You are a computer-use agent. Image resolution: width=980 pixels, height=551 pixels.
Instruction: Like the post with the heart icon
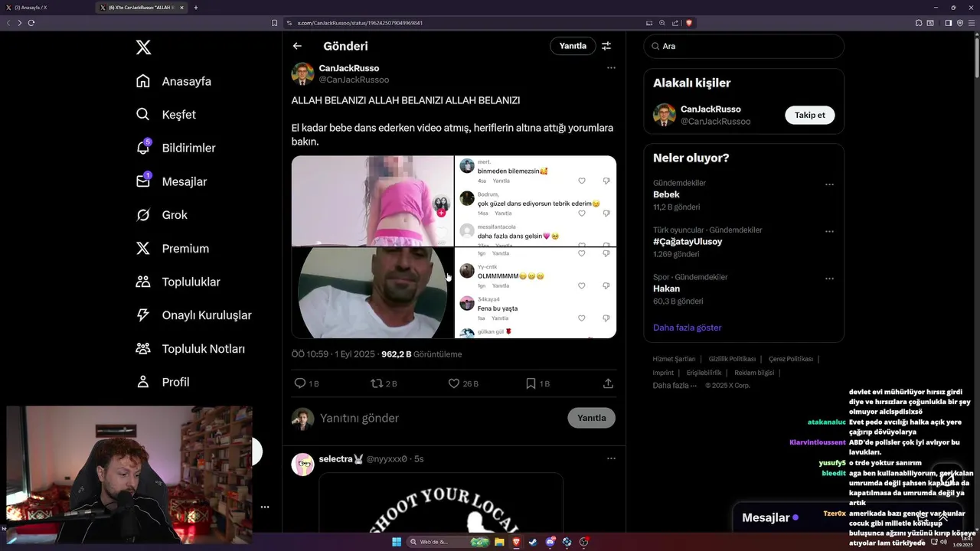tap(453, 383)
